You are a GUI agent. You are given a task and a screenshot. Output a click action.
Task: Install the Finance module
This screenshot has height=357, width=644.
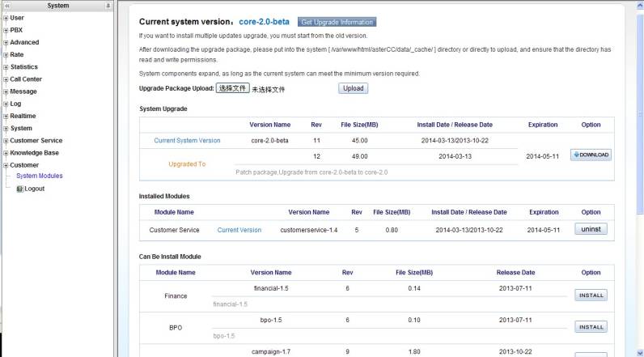pos(591,295)
